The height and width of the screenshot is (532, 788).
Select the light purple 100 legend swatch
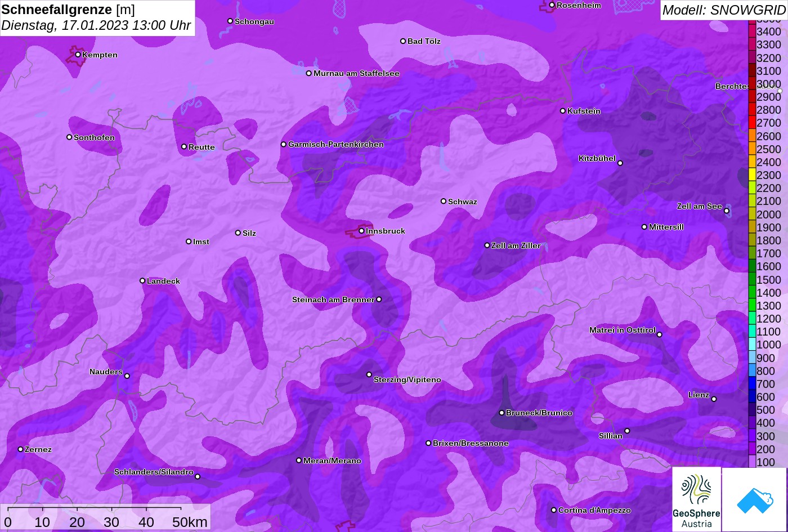tap(752, 462)
